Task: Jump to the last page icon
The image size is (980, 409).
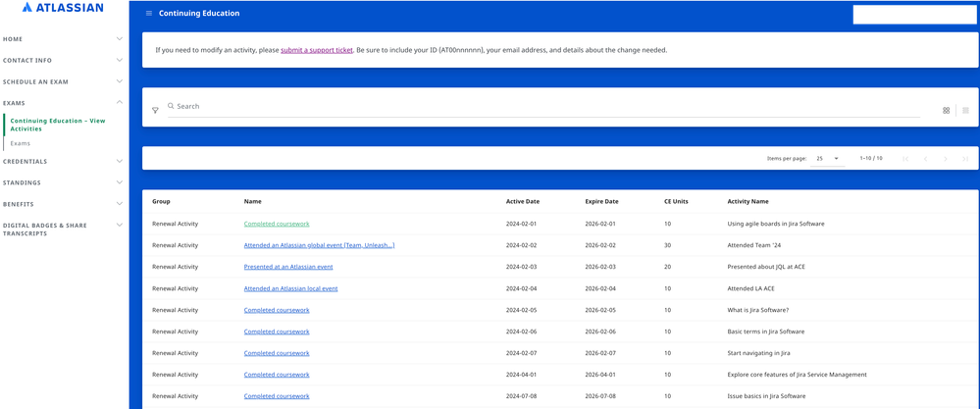Action: tap(965, 159)
